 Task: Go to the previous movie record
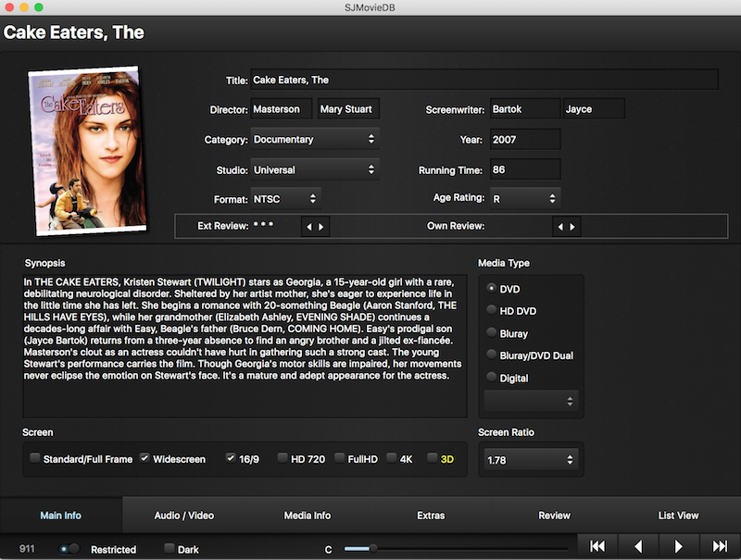click(x=638, y=546)
